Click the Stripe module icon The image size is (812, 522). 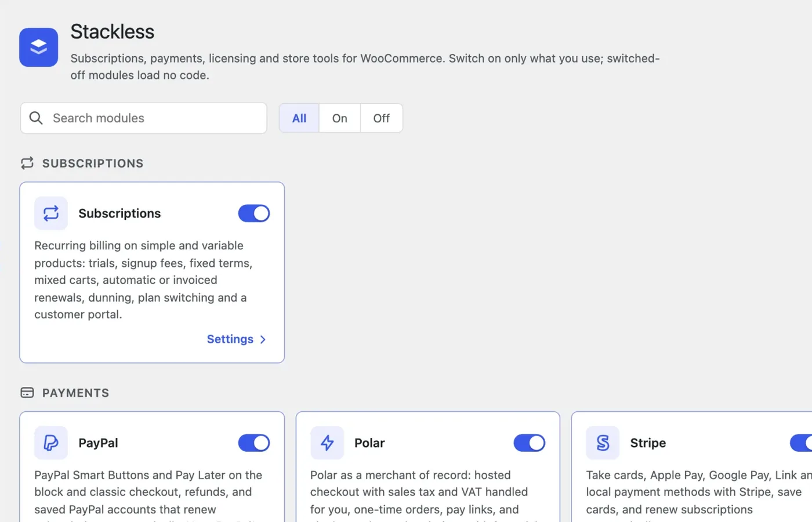click(603, 443)
